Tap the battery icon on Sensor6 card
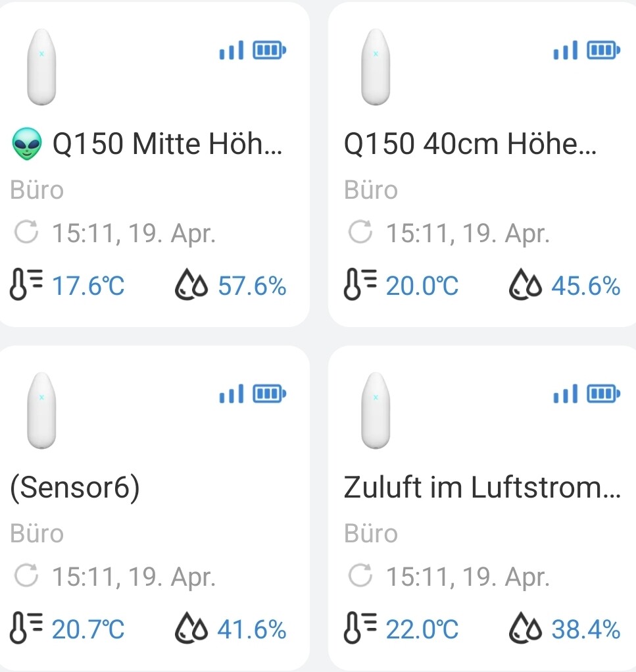Image resolution: width=636 pixels, height=672 pixels. pos(270,394)
